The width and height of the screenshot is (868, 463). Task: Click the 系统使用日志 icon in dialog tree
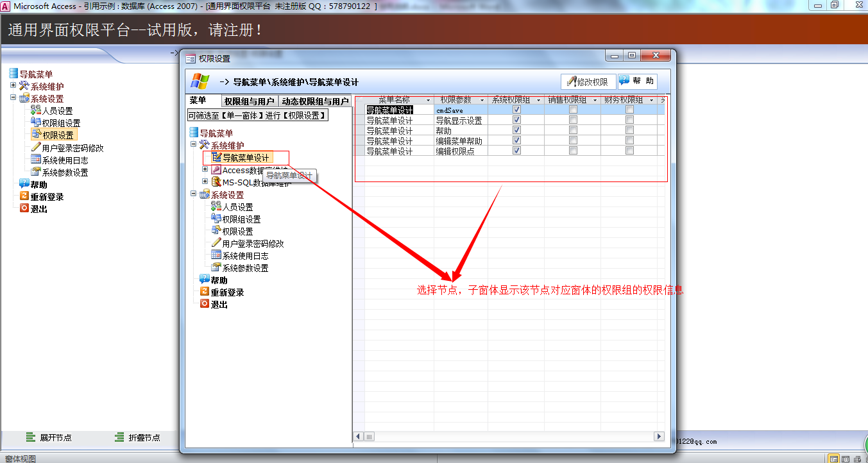pyautogui.click(x=216, y=255)
